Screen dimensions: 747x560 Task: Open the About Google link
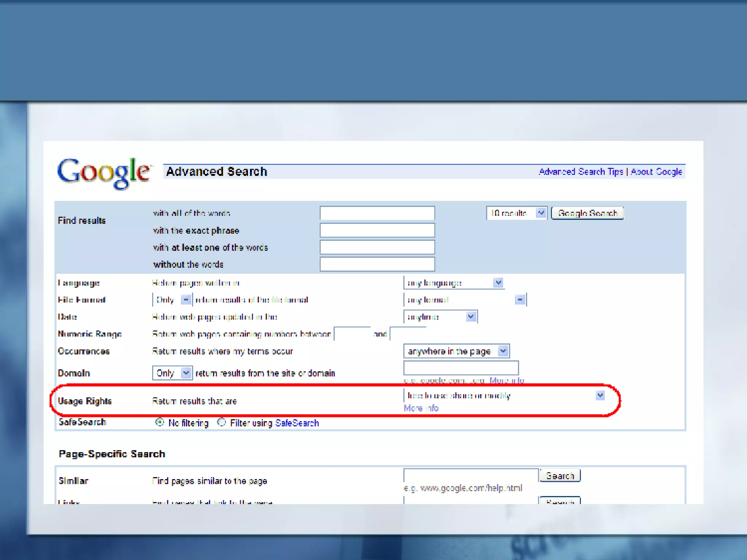click(656, 172)
